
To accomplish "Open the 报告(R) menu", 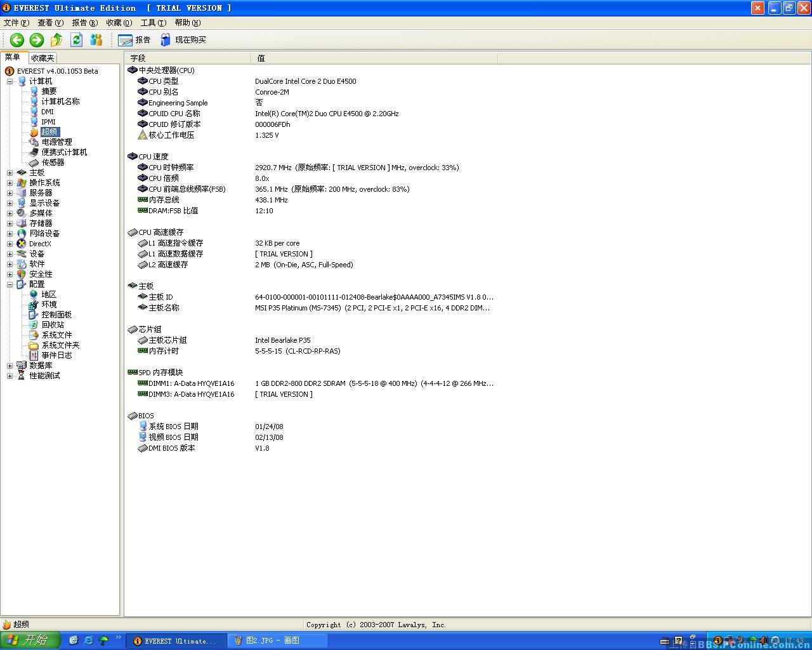I will [85, 23].
